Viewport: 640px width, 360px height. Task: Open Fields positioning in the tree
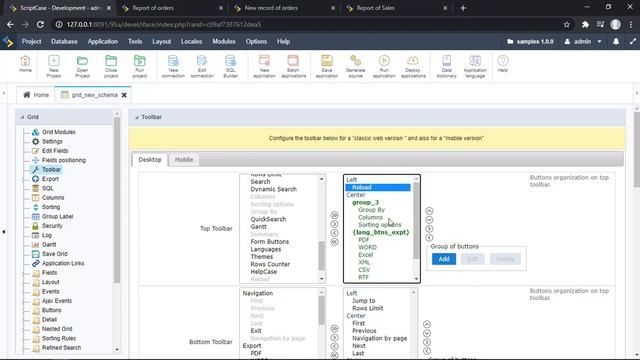click(x=64, y=160)
